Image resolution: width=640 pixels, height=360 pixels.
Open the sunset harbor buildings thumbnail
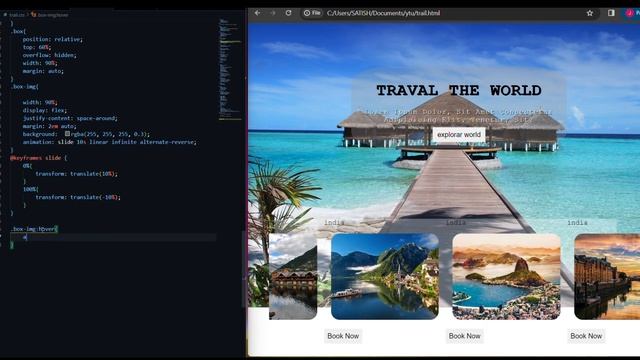(607, 276)
